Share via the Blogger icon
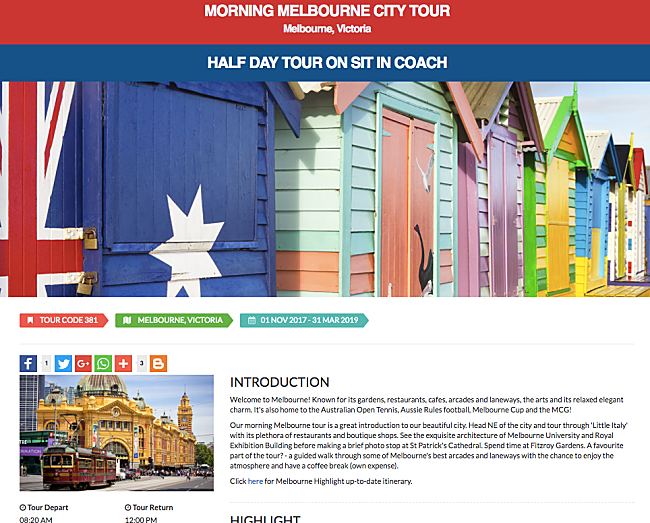 [x=158, y=363]
